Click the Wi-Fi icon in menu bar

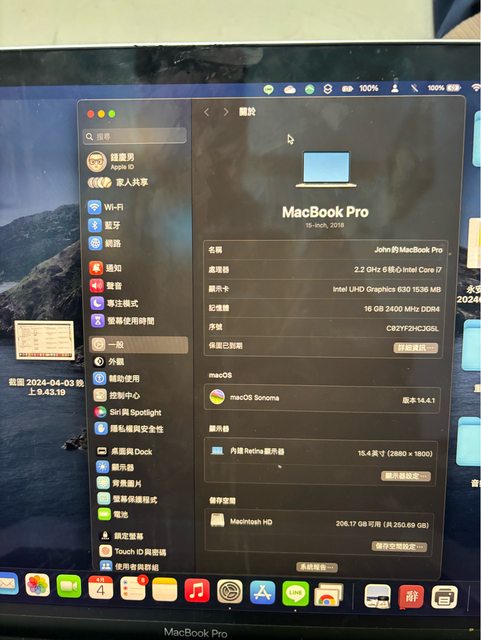point(476,87)
